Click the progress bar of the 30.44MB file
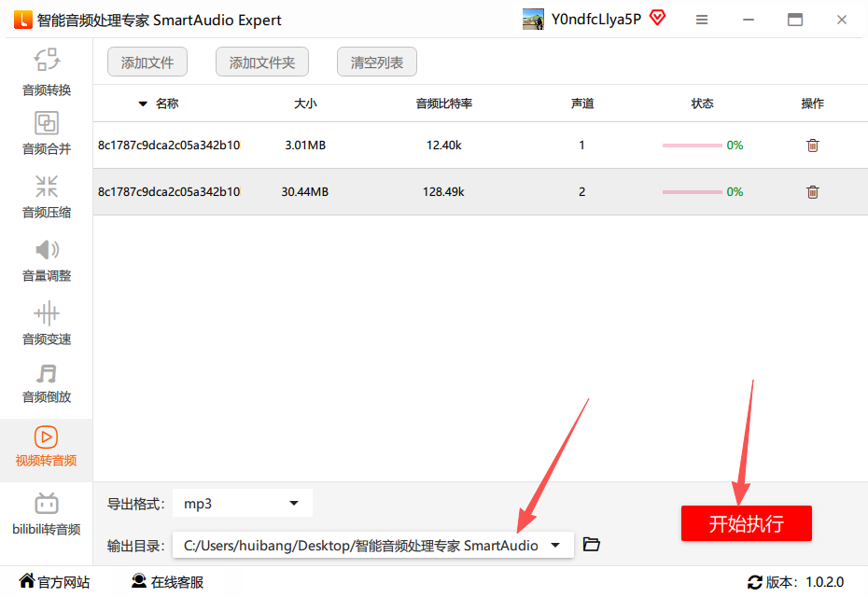Image resolution: width=868 pixels, height=597 pixels. 692,192
